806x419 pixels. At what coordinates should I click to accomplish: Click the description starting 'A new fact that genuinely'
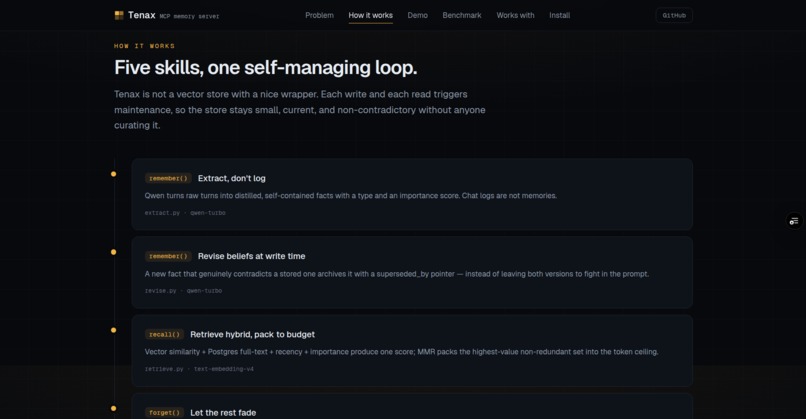(397, 274)
